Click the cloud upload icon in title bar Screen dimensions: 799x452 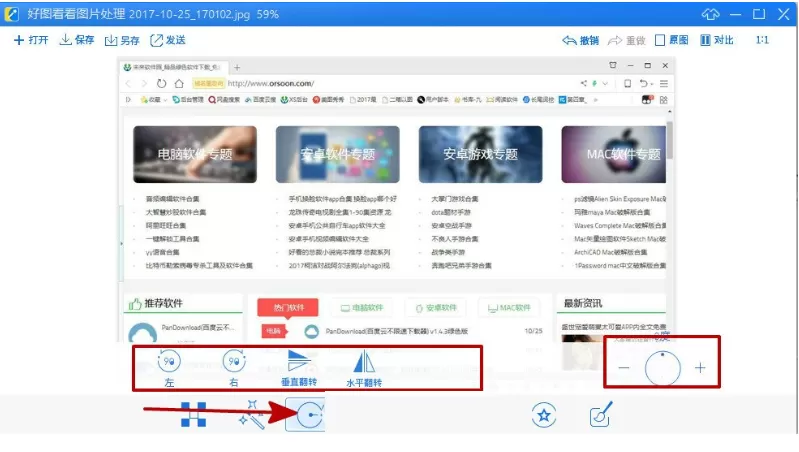pos(710,14)
